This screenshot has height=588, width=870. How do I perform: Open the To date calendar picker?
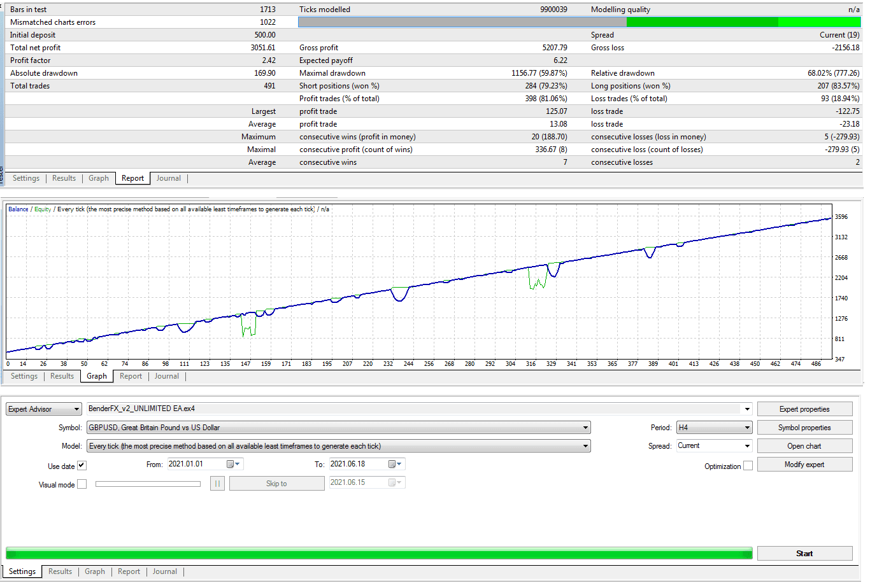(396, 465)
